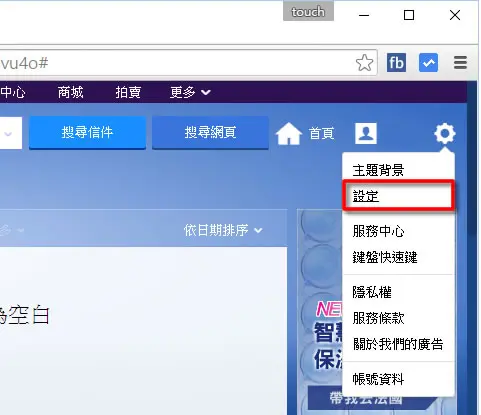Click the 搜尋信件 button
The image size is (481, 415).
87,133
